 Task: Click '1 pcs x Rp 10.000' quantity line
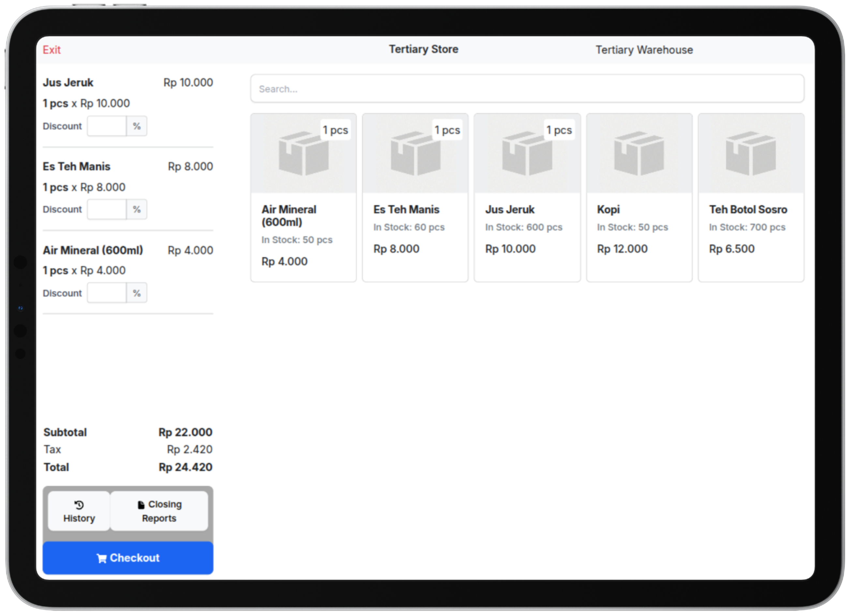(86, 103)
